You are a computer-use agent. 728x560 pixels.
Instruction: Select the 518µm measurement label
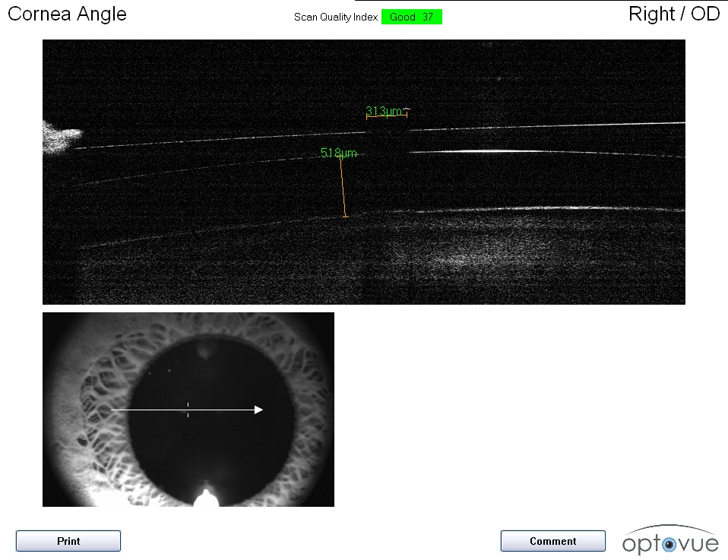click(338, 153)
